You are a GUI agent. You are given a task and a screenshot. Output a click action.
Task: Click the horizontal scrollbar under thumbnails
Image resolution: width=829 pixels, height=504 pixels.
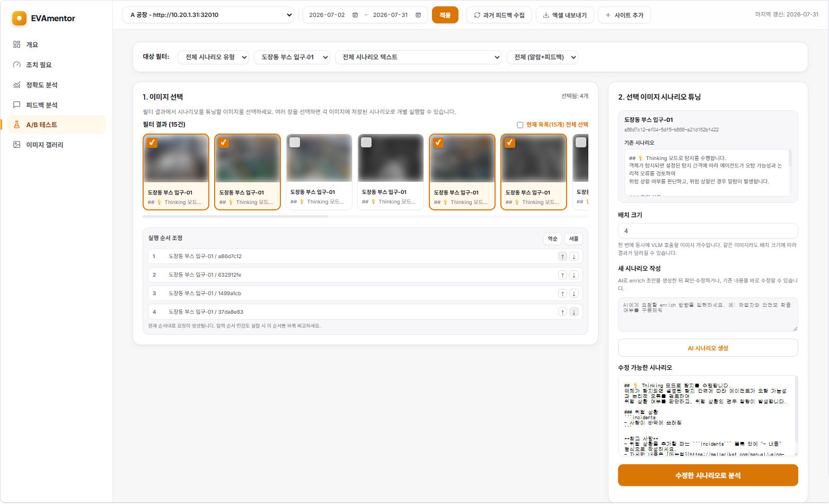(x=235, y=216)
